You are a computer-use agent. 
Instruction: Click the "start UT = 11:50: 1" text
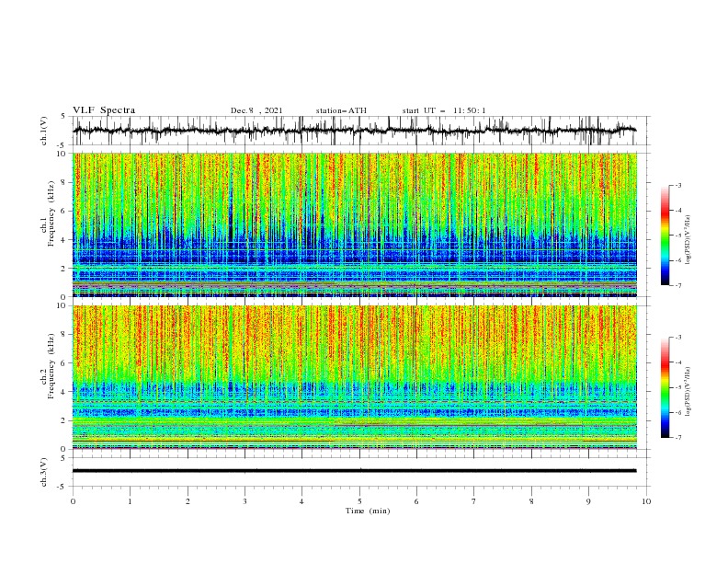[444, 110]
